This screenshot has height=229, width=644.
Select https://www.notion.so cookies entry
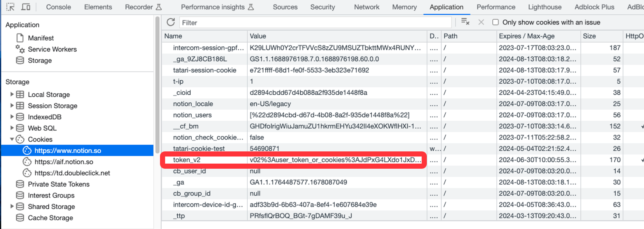pyautogui.click(x=77, y=150)
